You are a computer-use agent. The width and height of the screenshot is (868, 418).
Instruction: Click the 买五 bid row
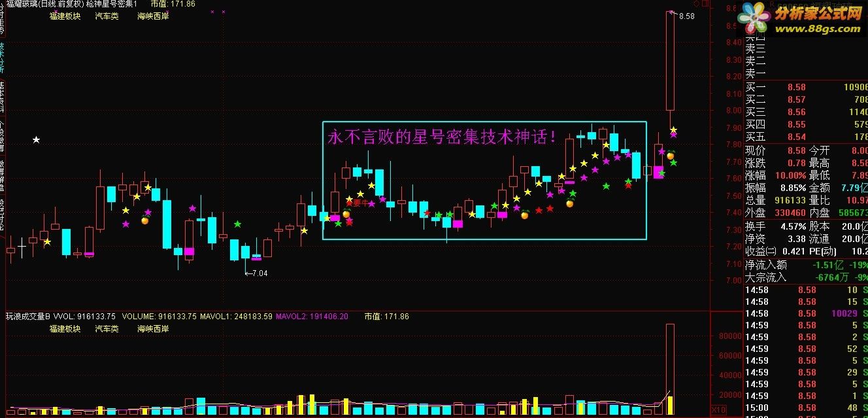click(x=807, y=137)
